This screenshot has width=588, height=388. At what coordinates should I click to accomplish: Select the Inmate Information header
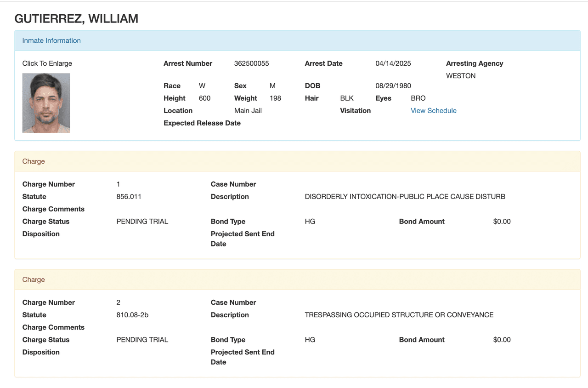(51, 40)
